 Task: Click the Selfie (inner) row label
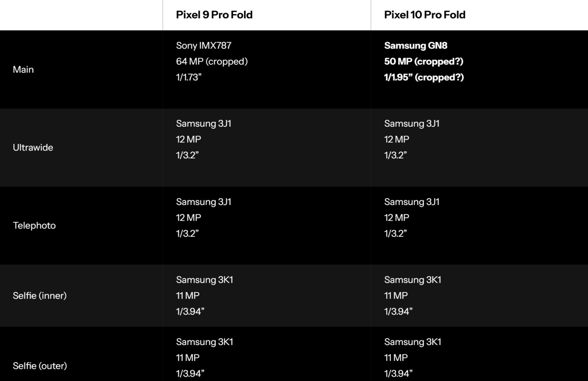pos(40,296)
